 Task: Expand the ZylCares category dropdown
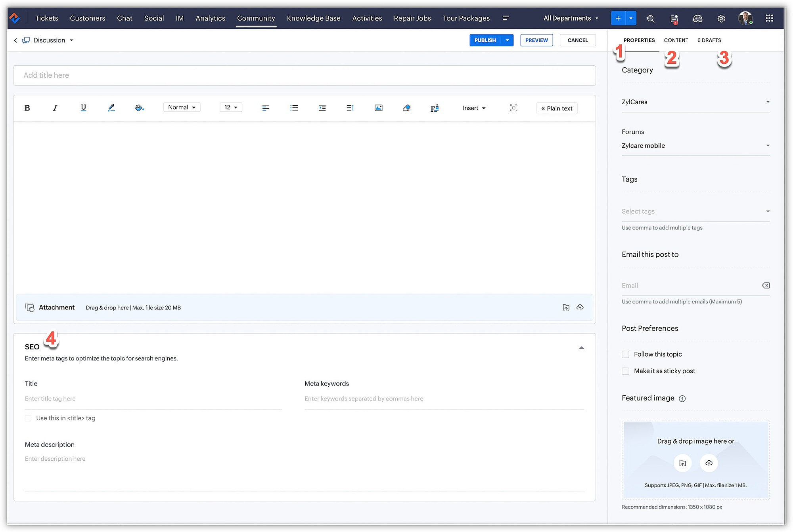(x=695, y=102)
